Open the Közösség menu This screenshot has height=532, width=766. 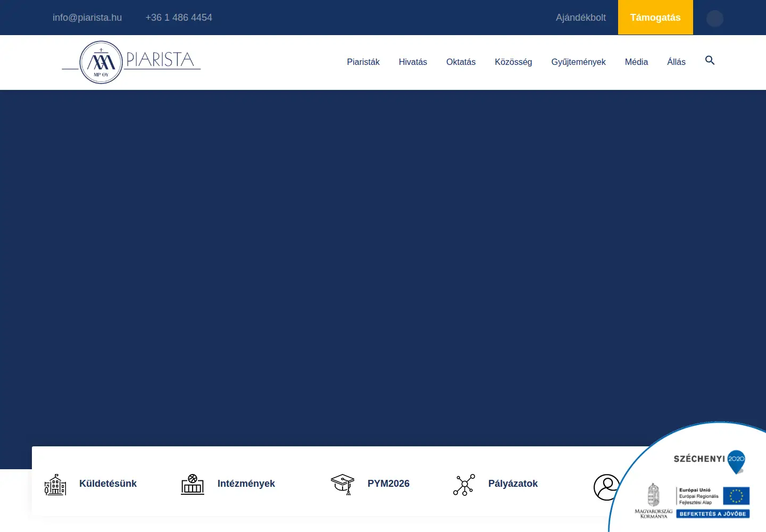[513, 62]
